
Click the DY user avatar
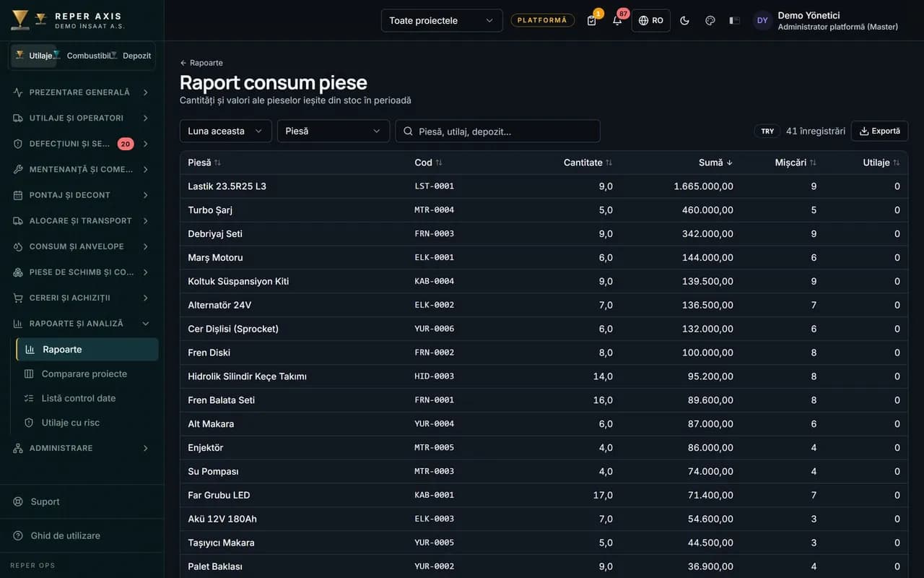[x=762, y=20]
